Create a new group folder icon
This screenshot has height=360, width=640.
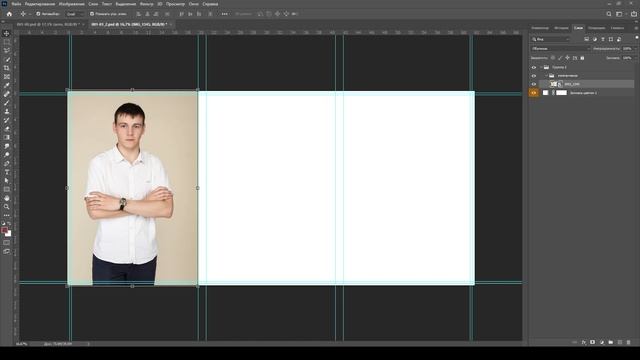611,342
